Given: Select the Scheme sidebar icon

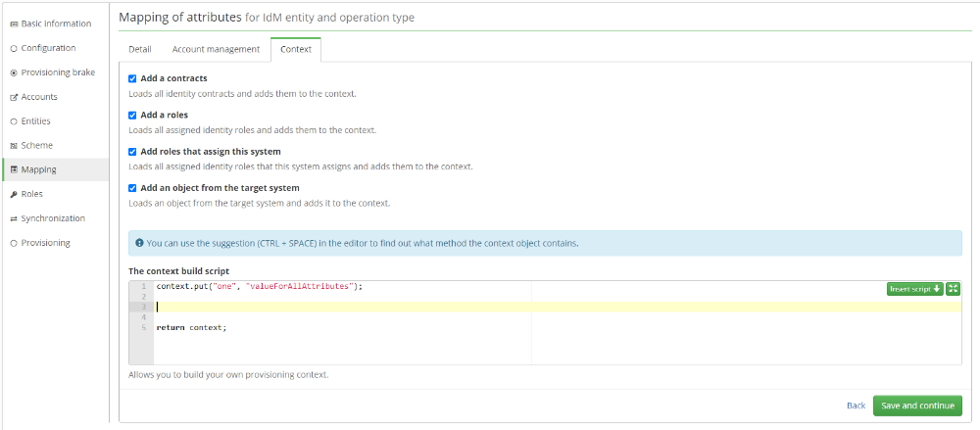Looking at the screenshot, I should [14, 146].
